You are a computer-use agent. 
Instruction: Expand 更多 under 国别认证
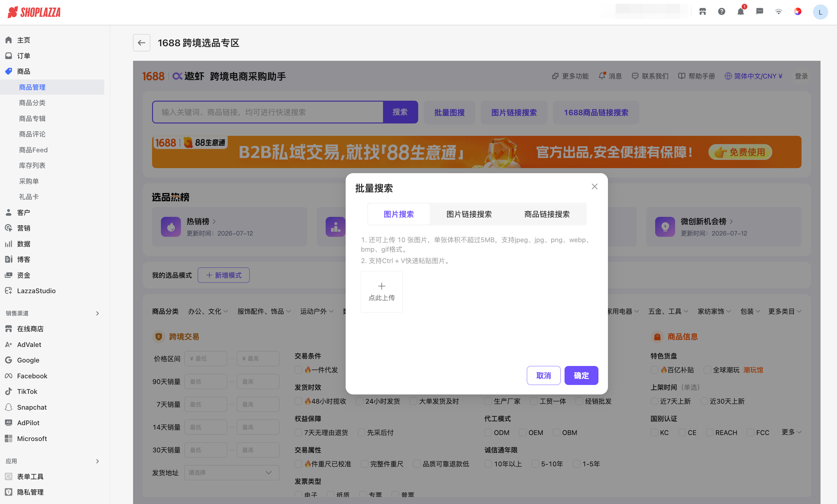click(791, 432)
